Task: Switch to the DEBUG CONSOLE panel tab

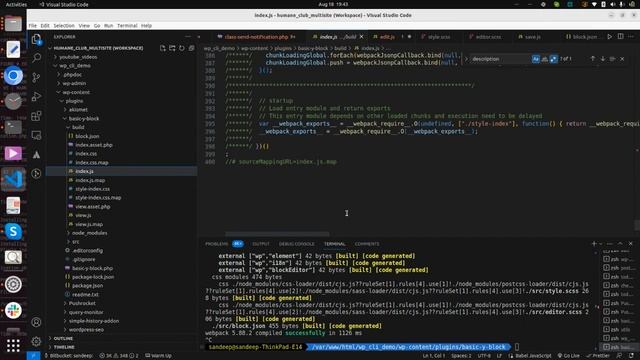Action: coord(297,244)
